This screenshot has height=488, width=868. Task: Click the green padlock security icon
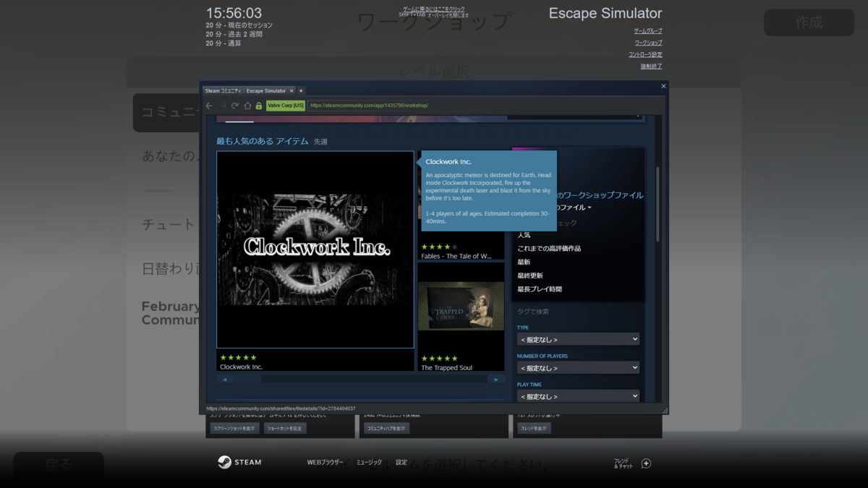pyautogui.click(x=259, y=106)
